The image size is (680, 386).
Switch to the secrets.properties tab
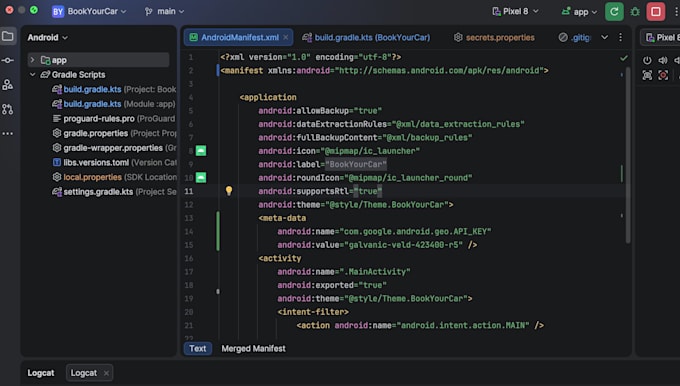click(494, 37)
